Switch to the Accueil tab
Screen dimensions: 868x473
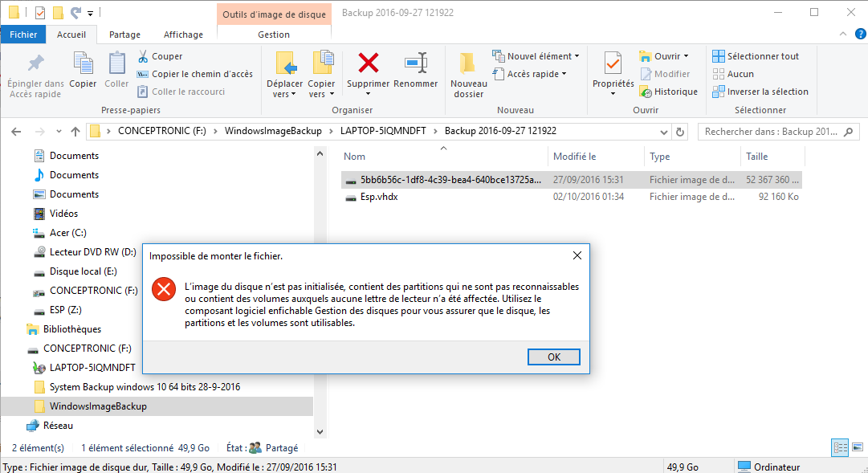(x=71, y=35)
